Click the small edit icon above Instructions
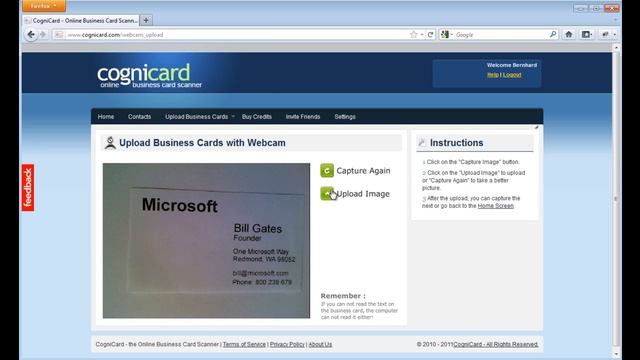Screen dimensions: 640x360 tap(536, 127)
